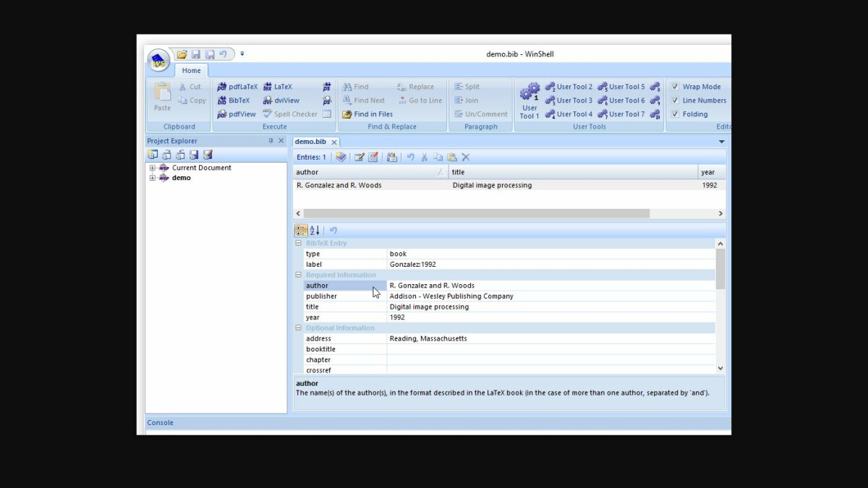
Task: Select the Home ribbon tab
Action: point(192,71)
